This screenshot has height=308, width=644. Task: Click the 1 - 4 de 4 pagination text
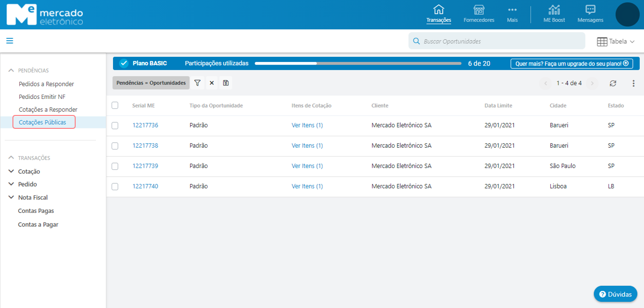[x=569, y=83]
